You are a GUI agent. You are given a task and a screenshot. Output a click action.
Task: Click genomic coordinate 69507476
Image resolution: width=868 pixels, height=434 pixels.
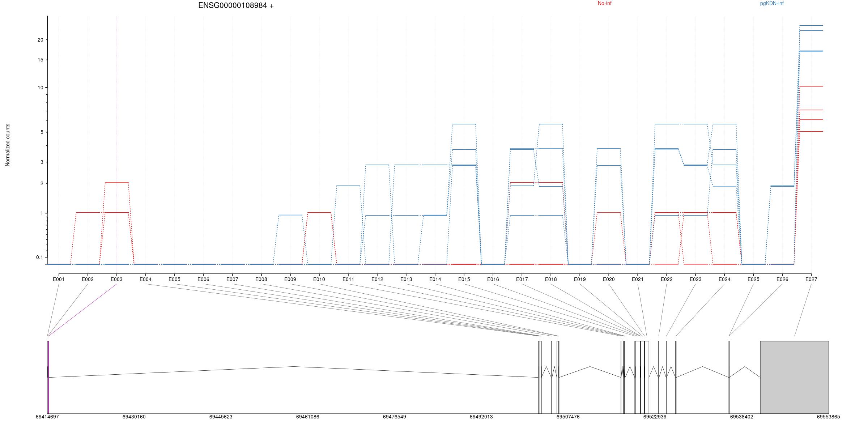coord(568,417)
